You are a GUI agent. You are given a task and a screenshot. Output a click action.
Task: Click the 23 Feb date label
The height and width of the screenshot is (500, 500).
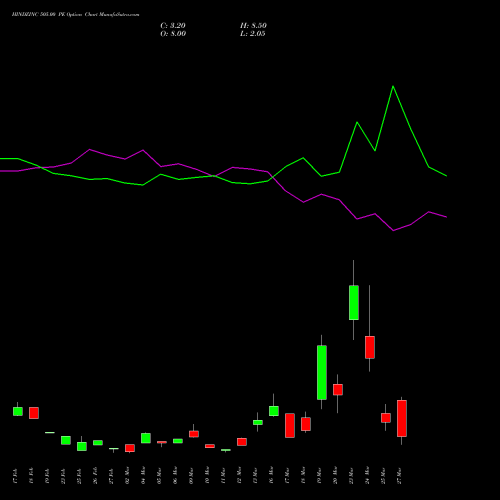[x=64, y=476]
